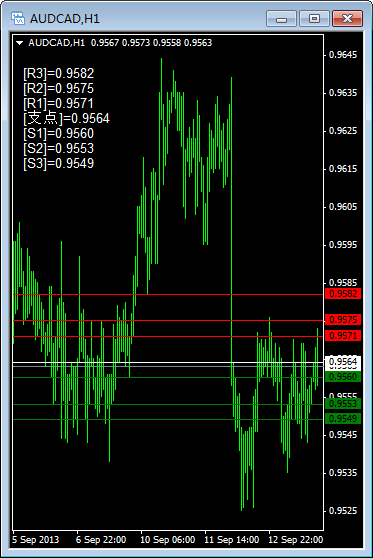Click the 12 Sep 22:00 time axis label

click(296, 539)
